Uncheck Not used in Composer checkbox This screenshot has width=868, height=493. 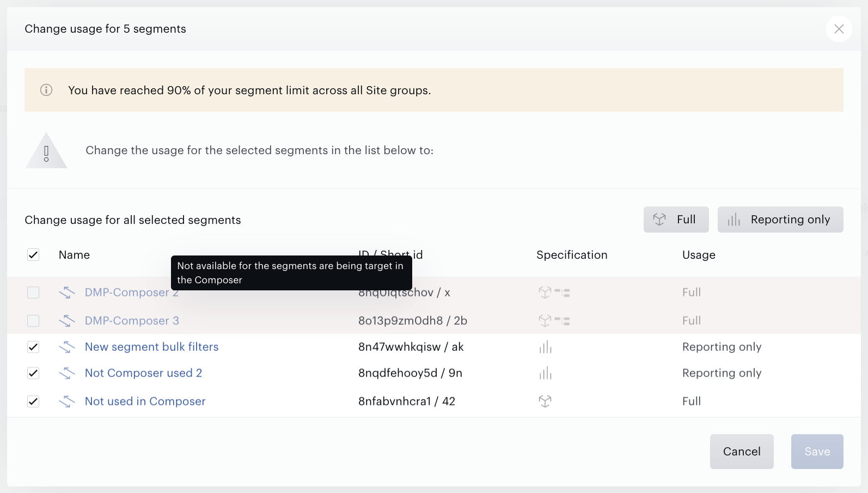pyautogui.click(x=33, y=401)
